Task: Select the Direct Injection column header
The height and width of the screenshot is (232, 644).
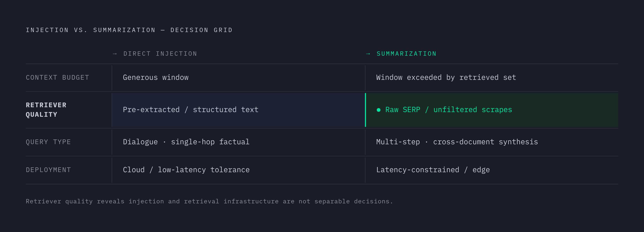Action: coord(160,54)
